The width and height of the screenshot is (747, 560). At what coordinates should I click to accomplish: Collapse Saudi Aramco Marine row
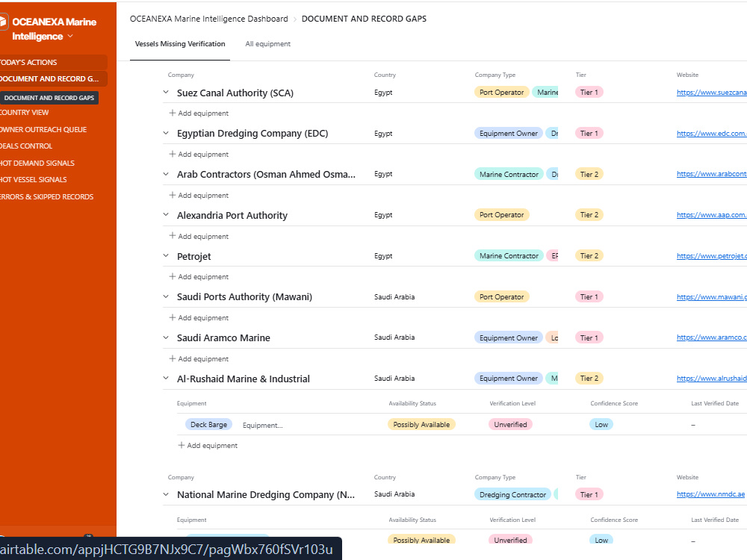[x=166, y=337]
